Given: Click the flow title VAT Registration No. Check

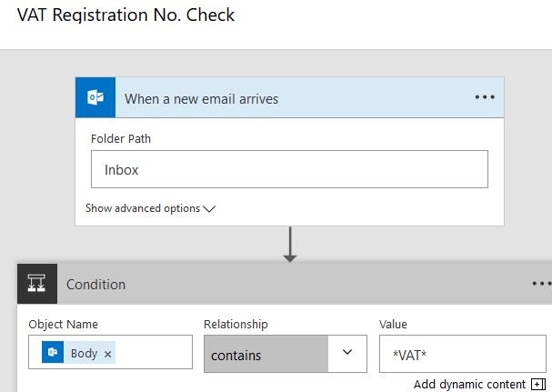Looking at the screenshot, I should [125, 15].
